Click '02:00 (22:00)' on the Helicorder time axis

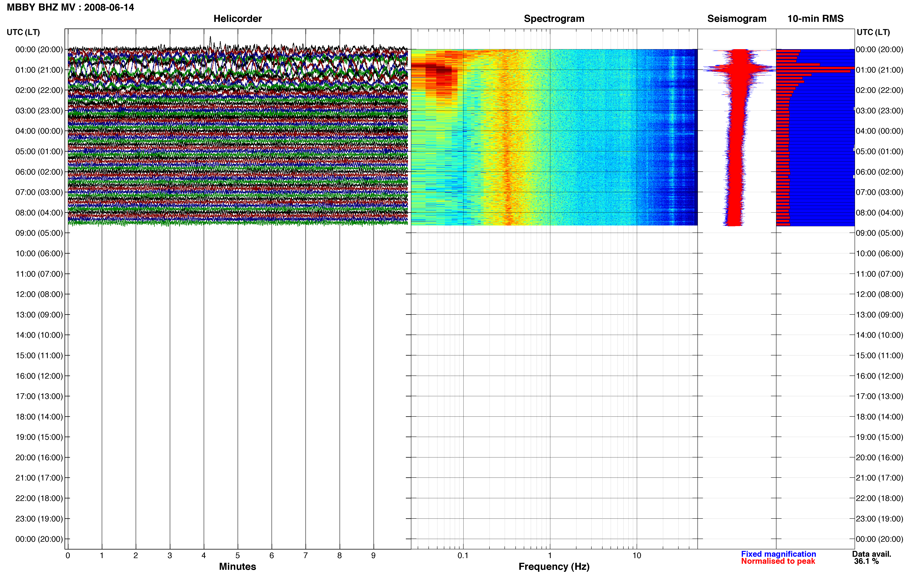39,90
